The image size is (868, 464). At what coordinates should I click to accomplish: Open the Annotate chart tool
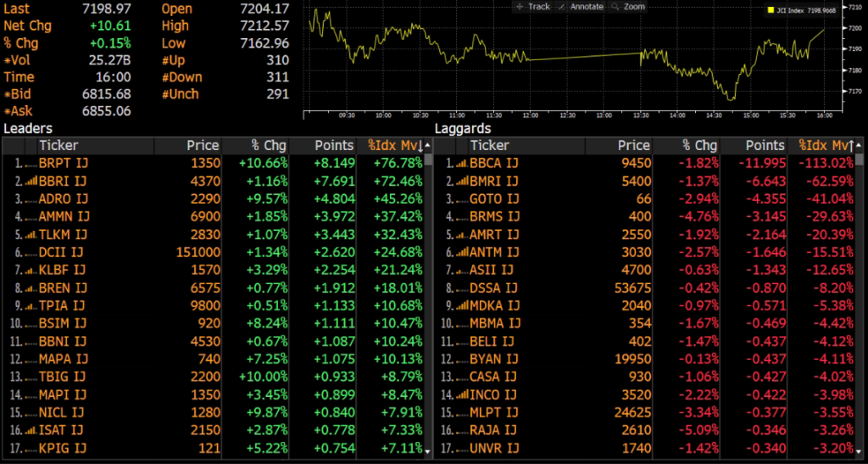point(581,7)
